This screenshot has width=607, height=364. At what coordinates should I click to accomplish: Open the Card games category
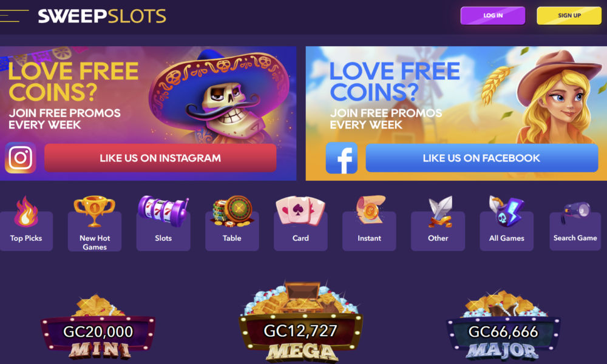[x=300, y=224]
